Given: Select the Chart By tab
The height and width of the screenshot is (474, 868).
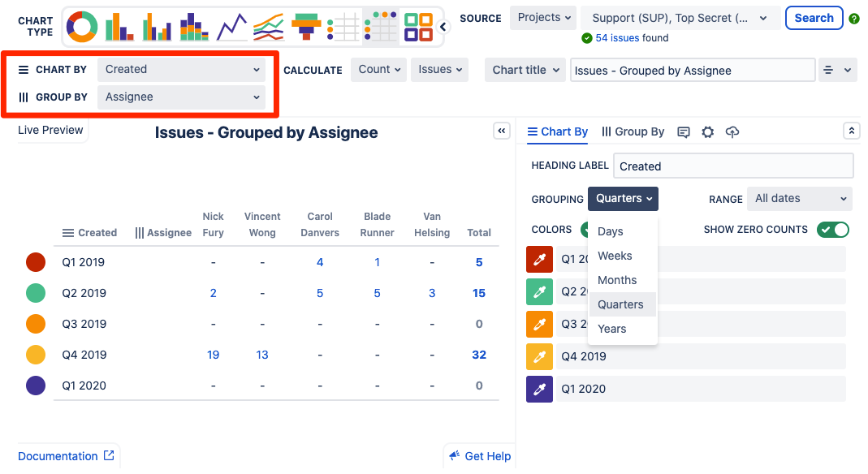Looking at the screenshot, I should point(557,131).
